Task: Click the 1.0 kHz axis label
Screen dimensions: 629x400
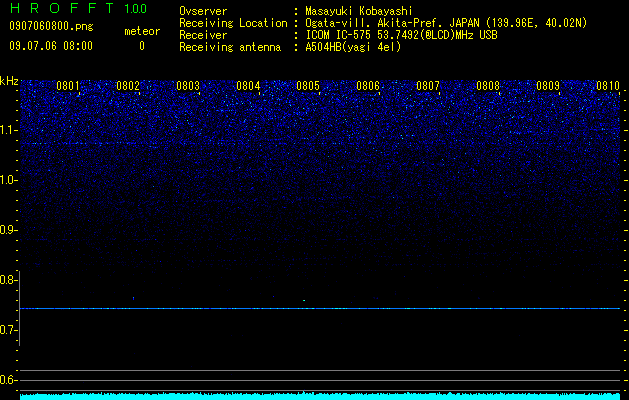Action: (8, 180)
